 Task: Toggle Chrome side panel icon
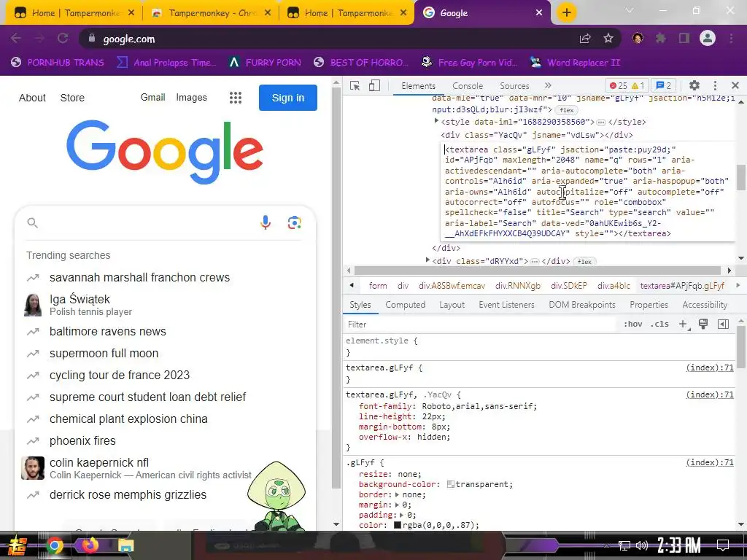coord(684,38)
